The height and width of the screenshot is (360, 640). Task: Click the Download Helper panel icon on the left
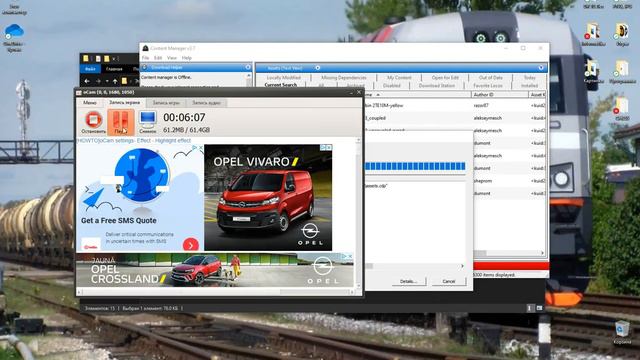click(x=144, y=67)
